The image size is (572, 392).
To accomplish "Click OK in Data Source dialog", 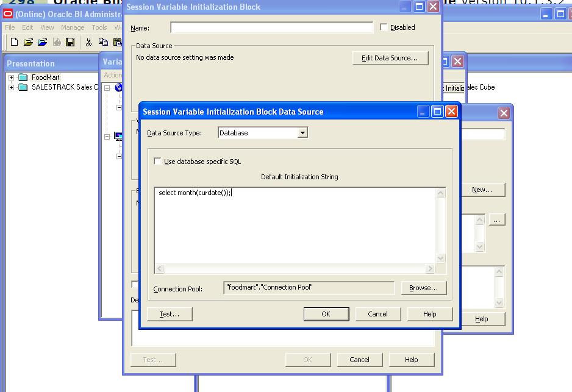I will 326,314.
